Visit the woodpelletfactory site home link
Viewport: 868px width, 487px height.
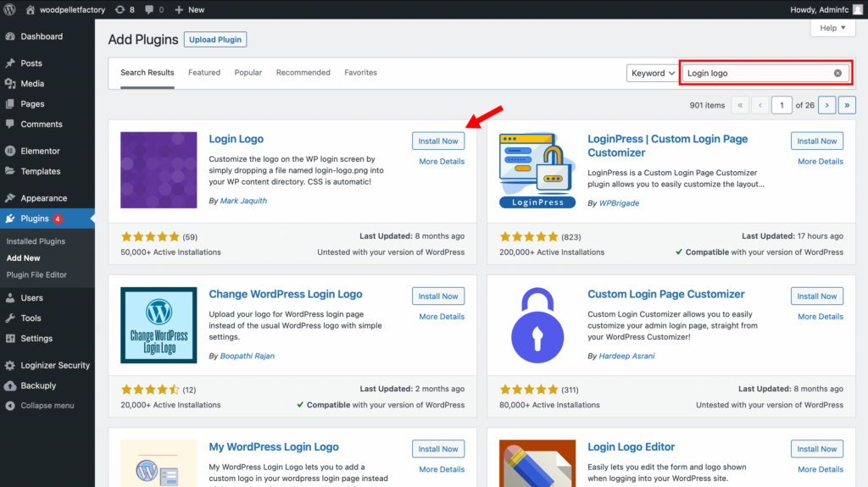(x=65, y=9)
